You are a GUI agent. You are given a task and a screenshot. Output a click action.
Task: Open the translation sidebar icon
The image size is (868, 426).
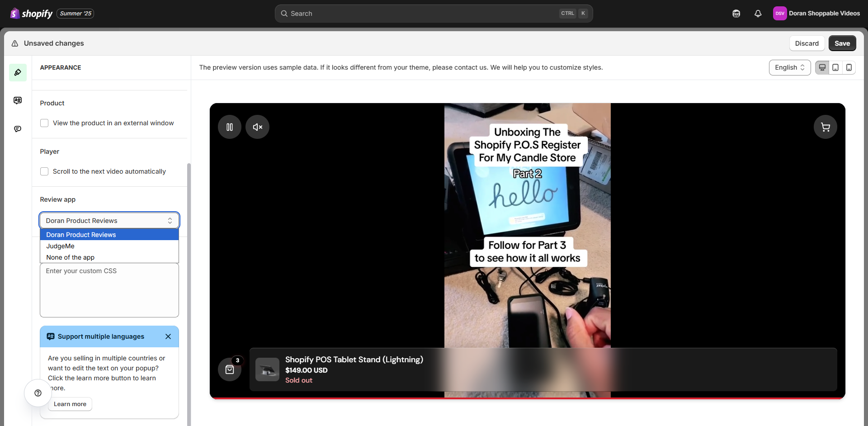[18, 100]
